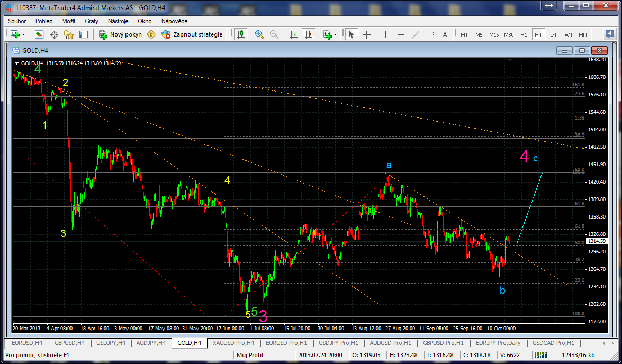622x364 pixels.
Task: Expand the templates dropdown arrow
Action: [x=336, y=35]
